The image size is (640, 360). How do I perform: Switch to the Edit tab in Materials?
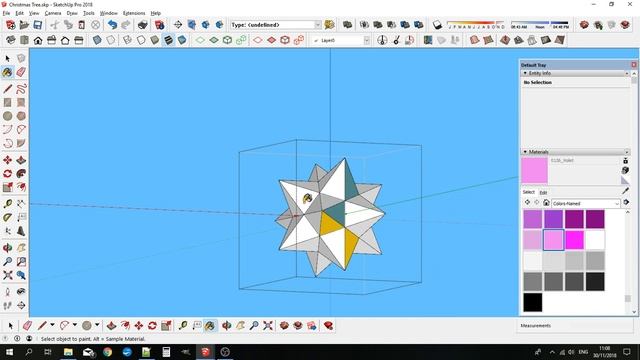click(x=543, y=192)
